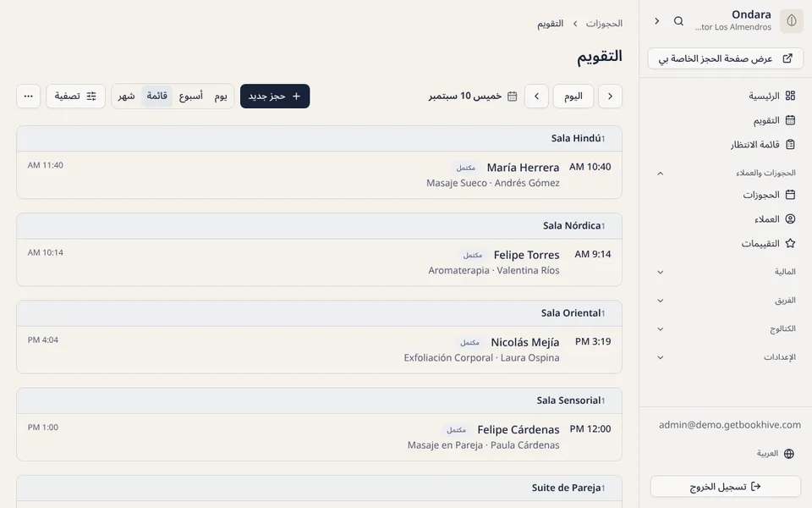Screen dimensions: 812x508
Task: Click Masaje en Pareja · Paula Cárdenas text
Action: 483,444
